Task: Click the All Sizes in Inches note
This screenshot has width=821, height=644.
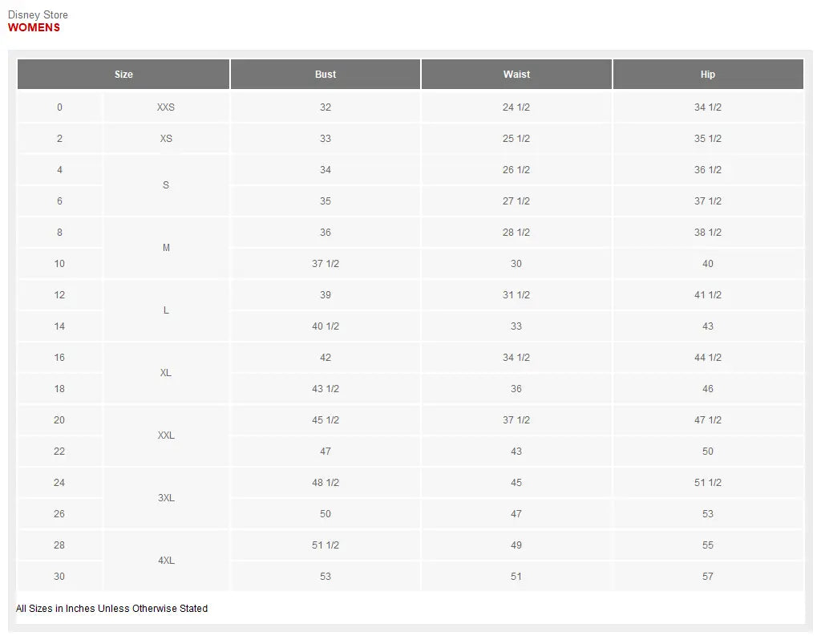Action: (x=111, y=609)
